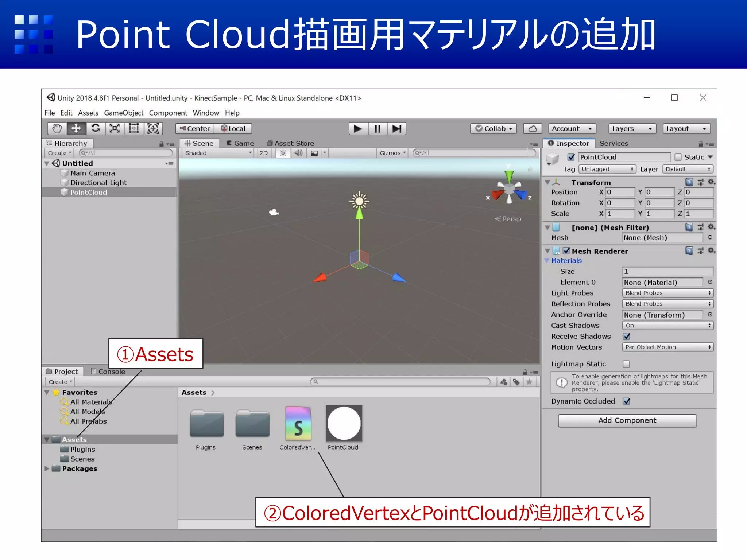Click the Step frame button
747x560 pixels.
(396, 128)
